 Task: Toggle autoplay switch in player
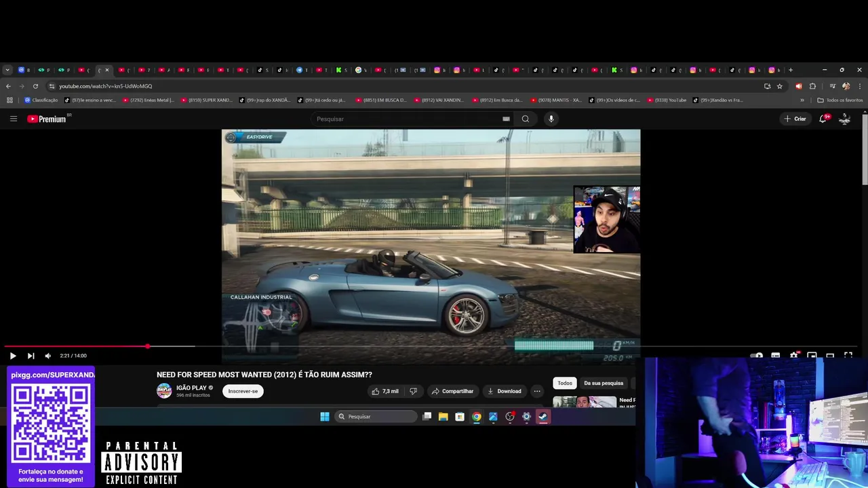coord(757,355)
